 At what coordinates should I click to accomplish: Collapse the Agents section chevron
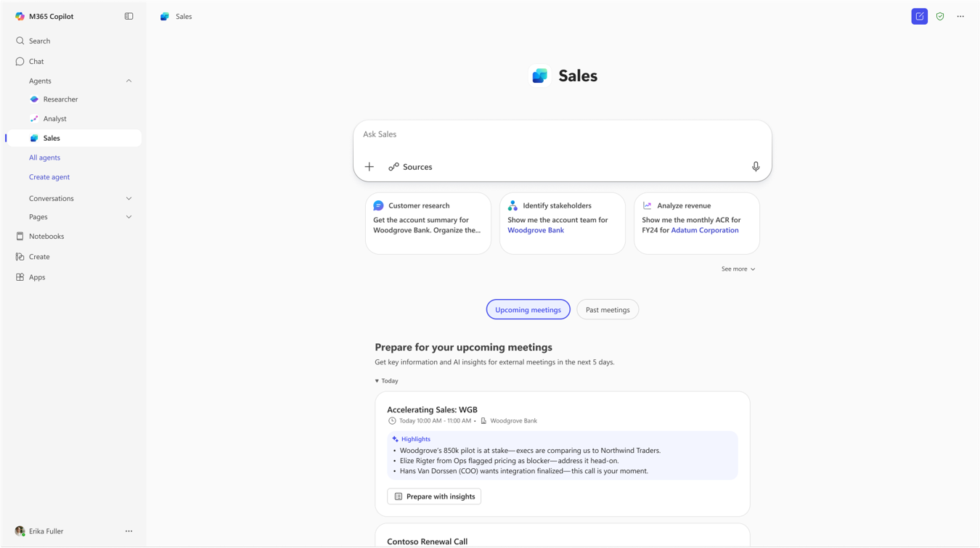pyautogui.click(x=128, y=81)
